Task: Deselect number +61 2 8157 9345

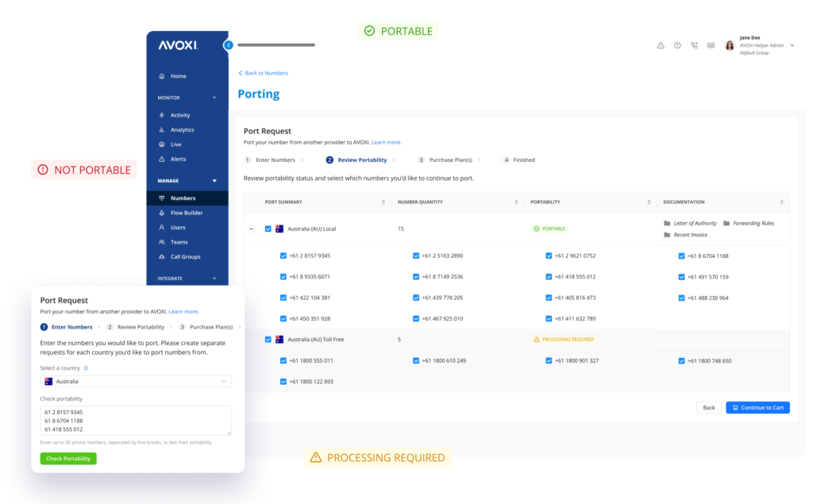Action: click(x=283, y=256)
